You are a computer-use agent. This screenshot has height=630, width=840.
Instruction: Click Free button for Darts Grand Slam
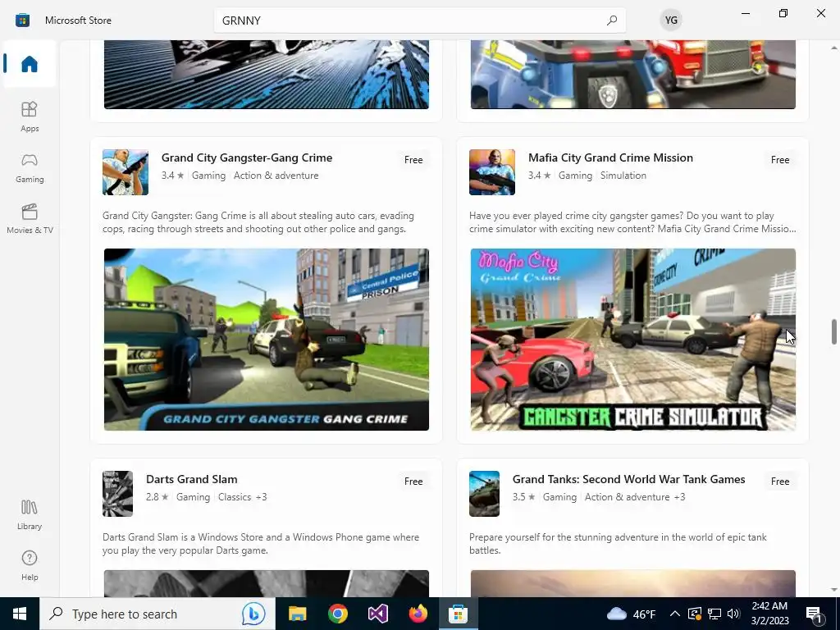click(413, 481)
